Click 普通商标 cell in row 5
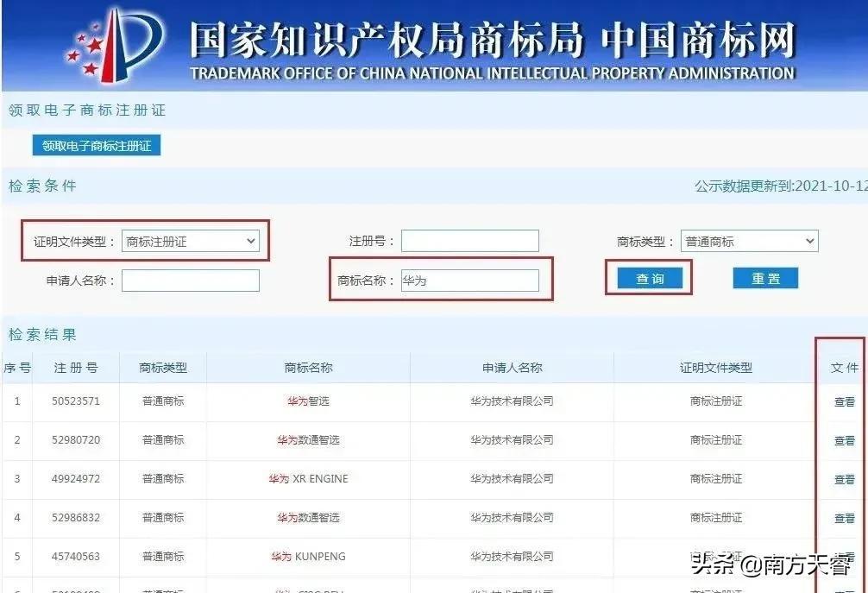Image resolution: width=868 pixels, height=593 pixels. (163, 556)
